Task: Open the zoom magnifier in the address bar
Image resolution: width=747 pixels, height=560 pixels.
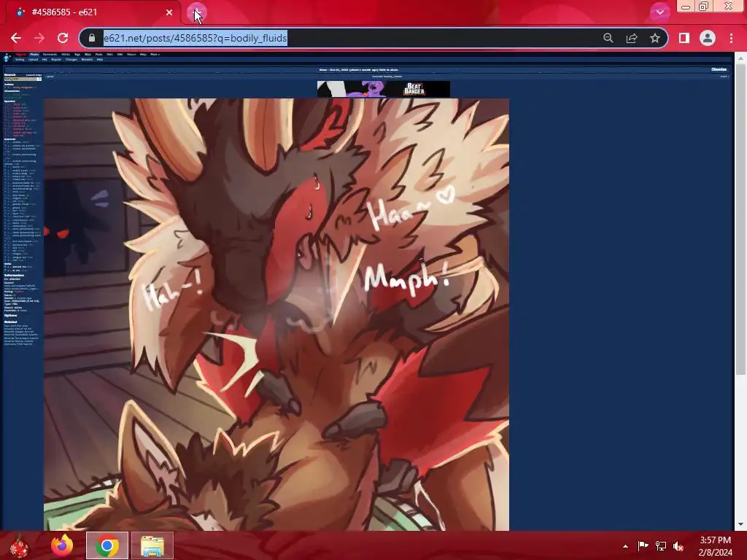Action: click(608, 38)
